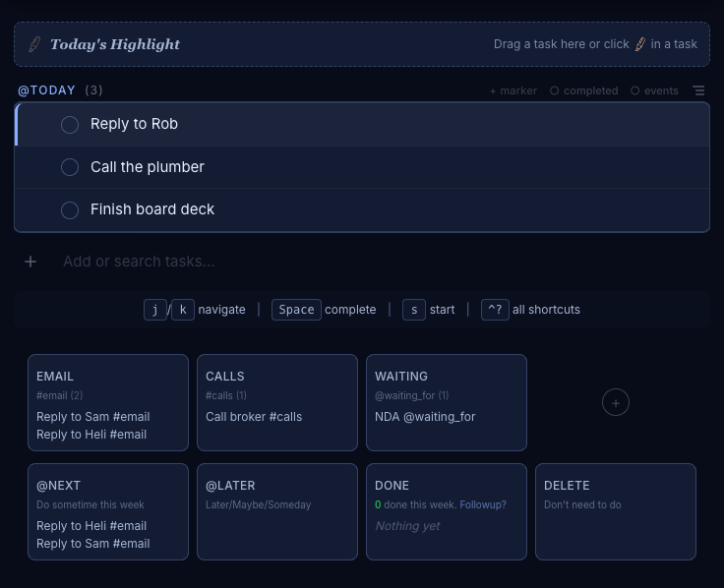Select the @TODAY section header
This screenshot has width=724, height=588.
point(46,90)
